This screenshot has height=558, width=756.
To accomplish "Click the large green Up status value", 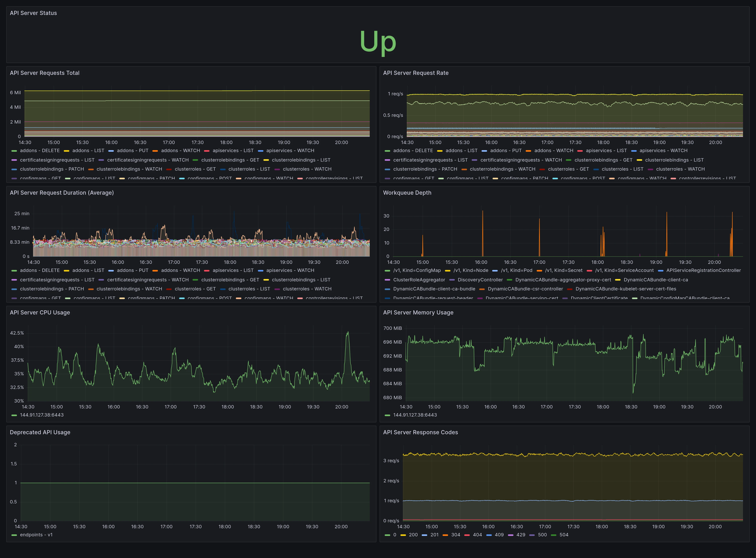I will tap(378, 42).
